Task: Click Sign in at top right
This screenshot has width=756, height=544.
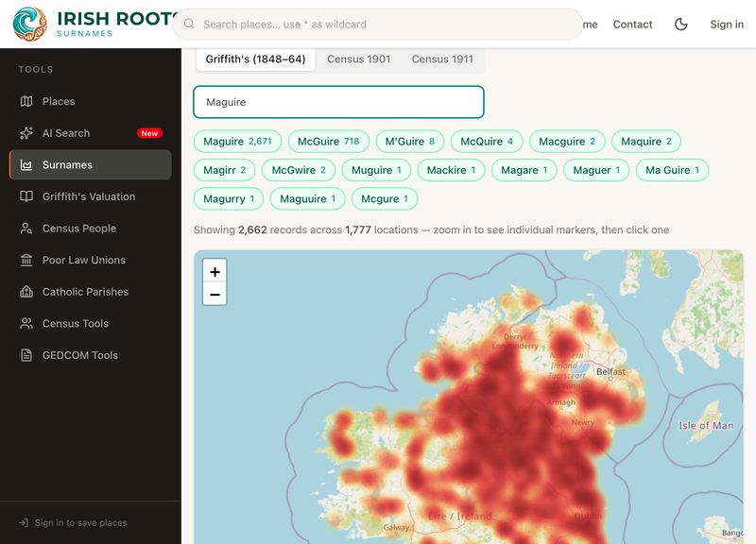Action: click(x=727, y=25)
